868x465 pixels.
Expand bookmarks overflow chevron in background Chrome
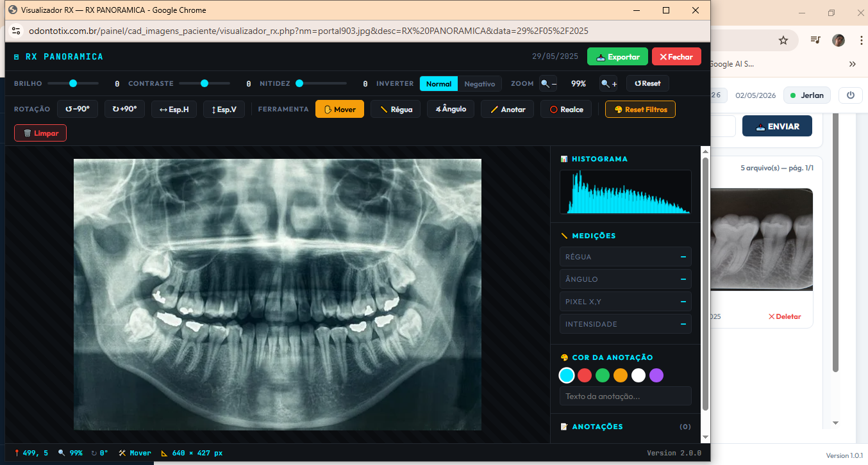click(853, 64)
